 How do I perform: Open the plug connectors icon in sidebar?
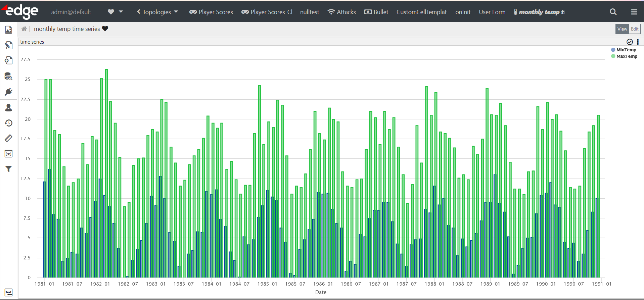click(x=9, y=92)
